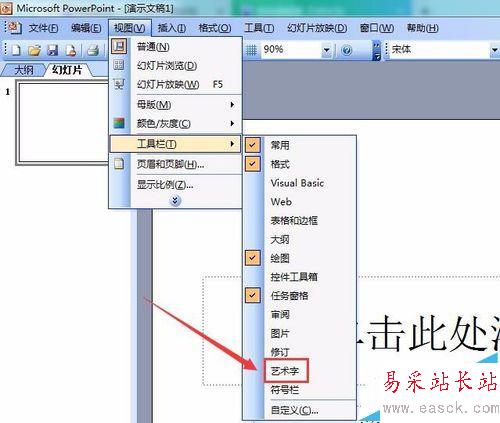Click the Header and Footer page icon
Screen dimensions: 500x423
click(119, 164)
